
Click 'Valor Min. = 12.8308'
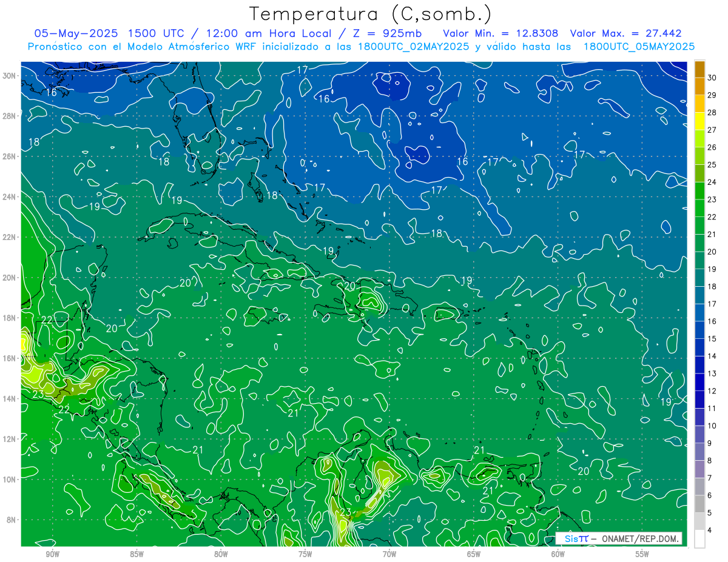500,33
